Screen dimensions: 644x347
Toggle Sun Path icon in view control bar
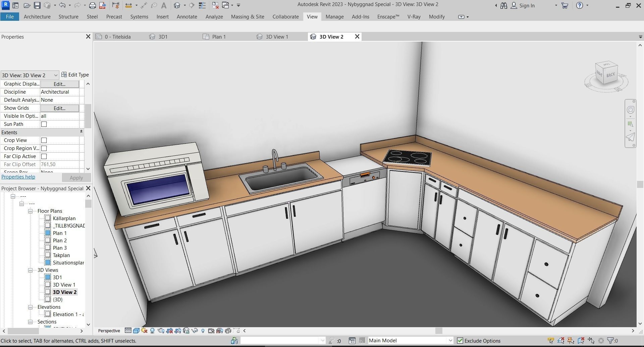144,331
